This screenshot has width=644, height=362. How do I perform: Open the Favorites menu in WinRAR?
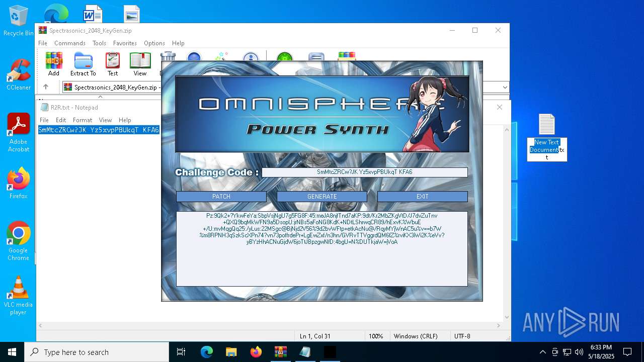coord(125,43)
